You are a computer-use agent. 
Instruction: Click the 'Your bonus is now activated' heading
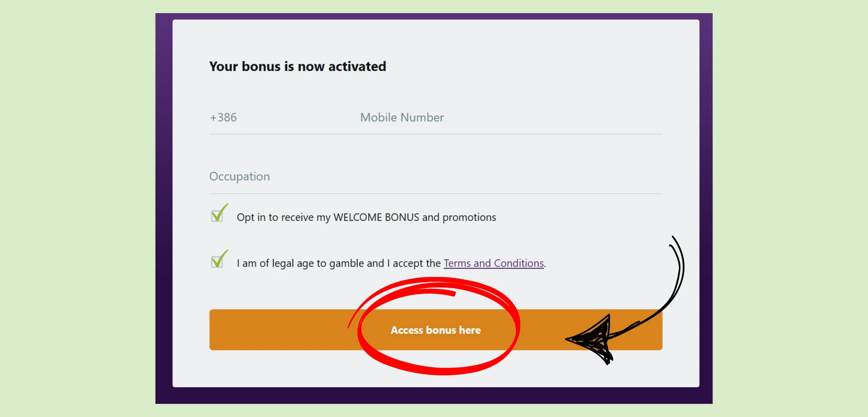pos(298,67)
